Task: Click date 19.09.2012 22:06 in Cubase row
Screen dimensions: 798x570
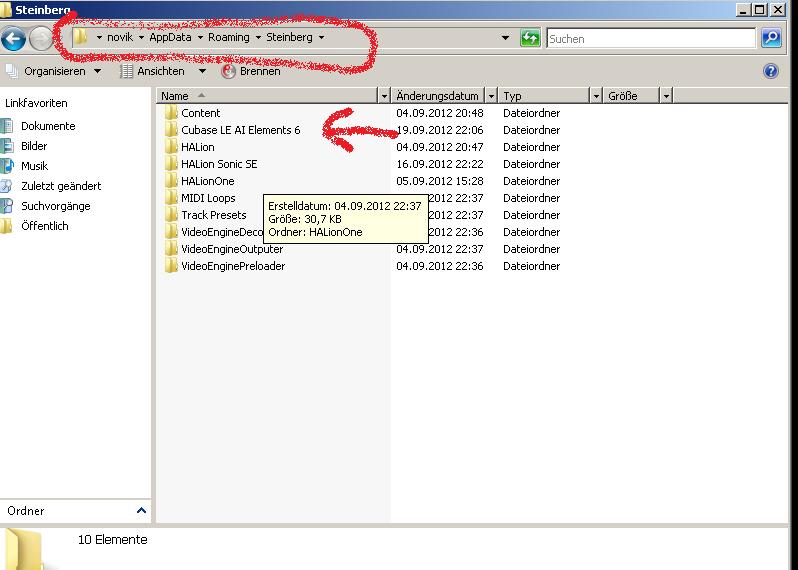Action: click(x=440, y=130)
